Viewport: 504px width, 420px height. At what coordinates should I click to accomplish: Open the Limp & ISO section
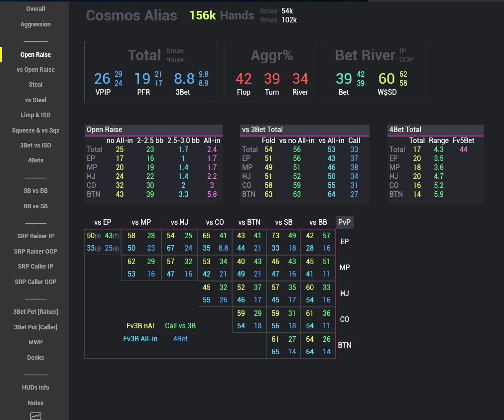tap(35, 115)
